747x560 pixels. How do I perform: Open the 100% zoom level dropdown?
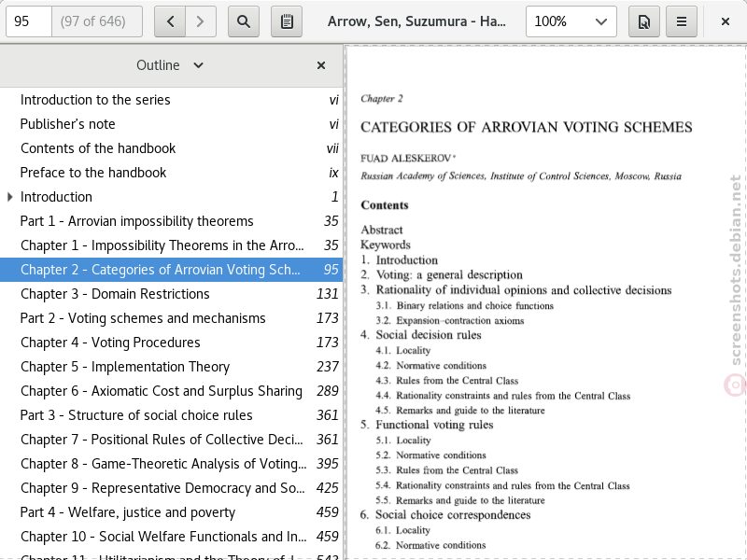point(571,21)
